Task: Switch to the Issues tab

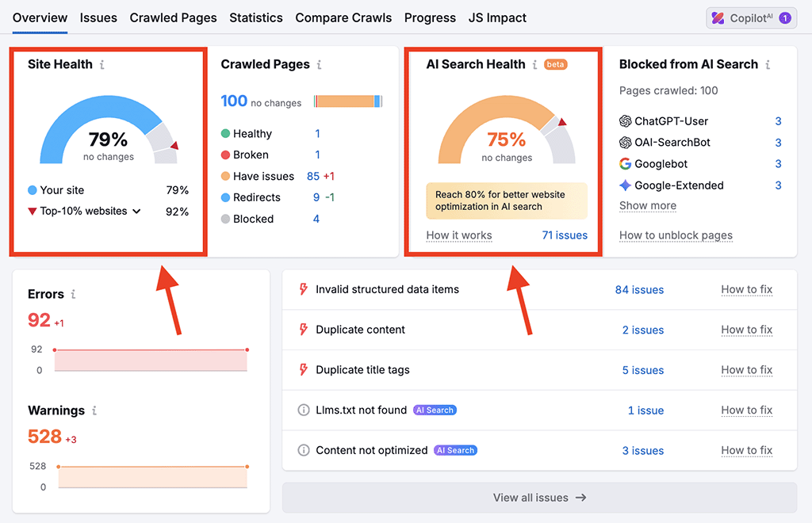Action: pos(98,17)
